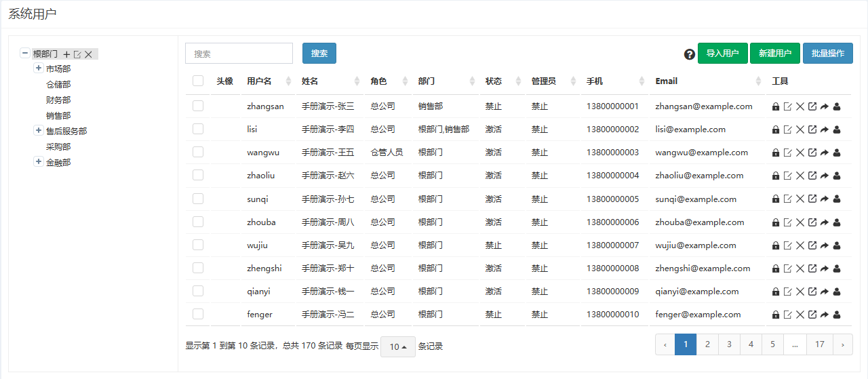This screenshot has width=868, height=379.
Task: Check the checkbox for user sunqi
Action: [198, 199]
